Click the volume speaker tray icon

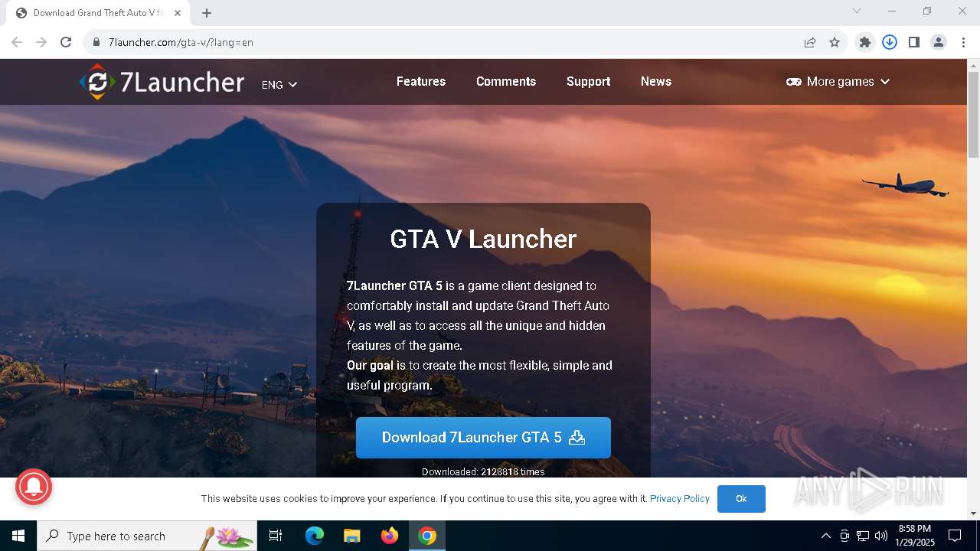pyautogui.click(x=881, y=536)
